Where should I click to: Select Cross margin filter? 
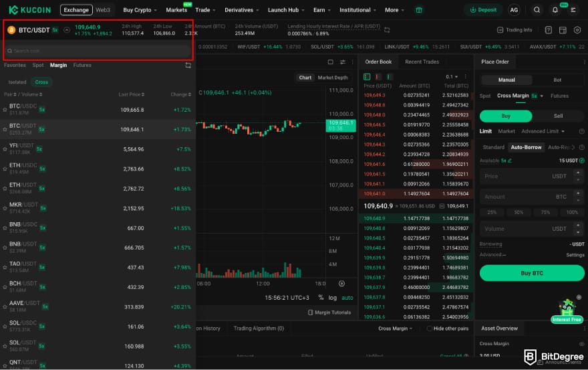coord(41,82)
